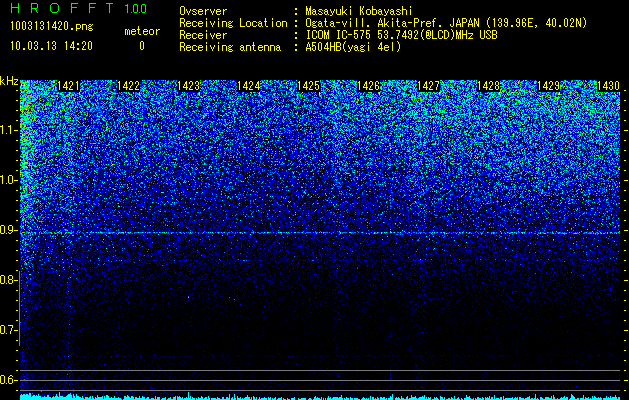Screen dimensions: 629x400
Task: Click the date stamp 10.03.13 14:20
Action: pyautogui.click(x=51, y=46)
